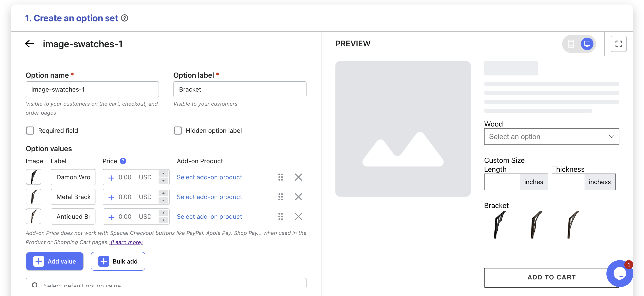Delete the Antiqued Bracket option value
The width and height of the screenshot is (644, 296).
click(298, 217)
